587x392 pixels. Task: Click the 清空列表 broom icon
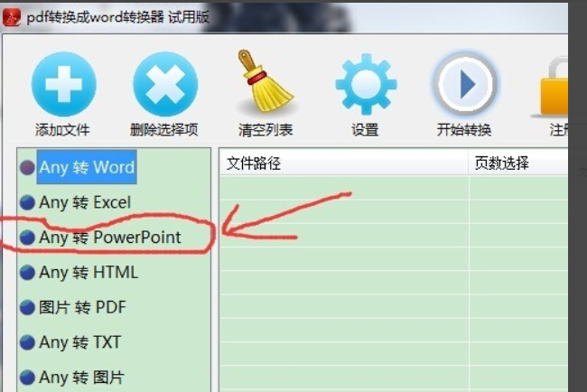265,81
